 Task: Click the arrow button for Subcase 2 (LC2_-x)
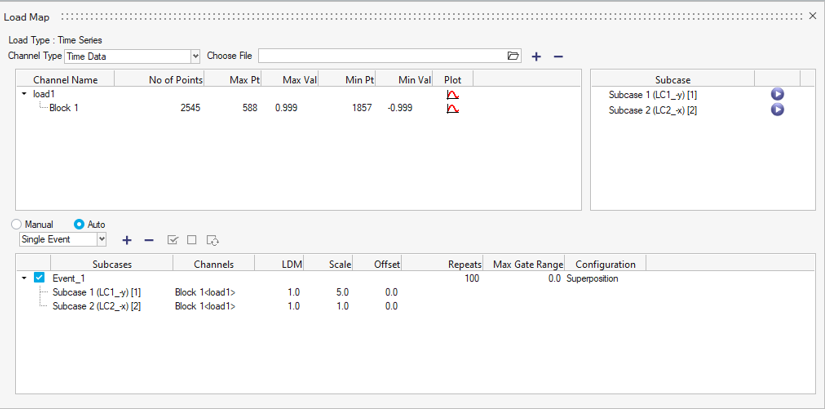[777, 110]
